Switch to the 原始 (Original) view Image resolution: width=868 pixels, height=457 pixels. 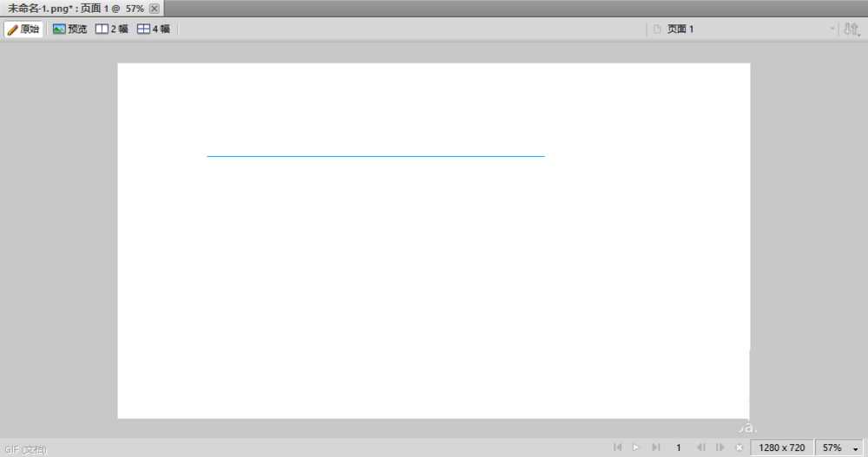tap(23, 29)
